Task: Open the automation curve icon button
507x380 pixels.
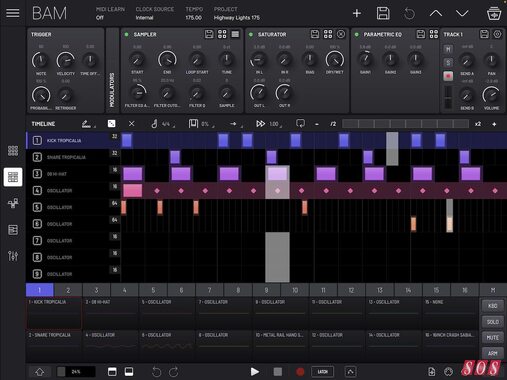Action: pos(350,372)
